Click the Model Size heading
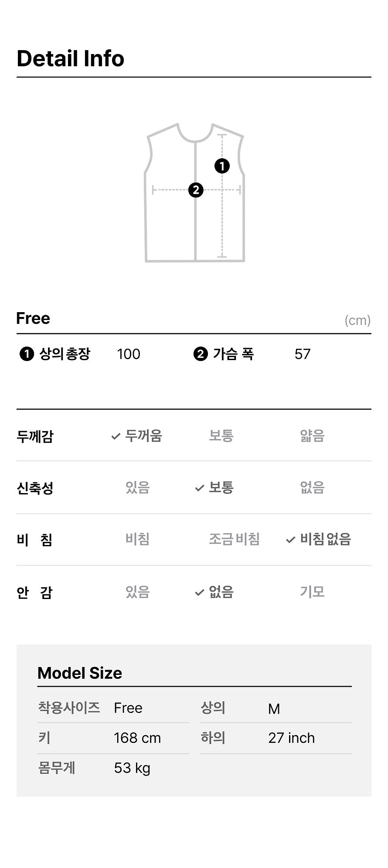Image resolution: width=388 pixels, height=868 pixels. (x=80, y=673)
